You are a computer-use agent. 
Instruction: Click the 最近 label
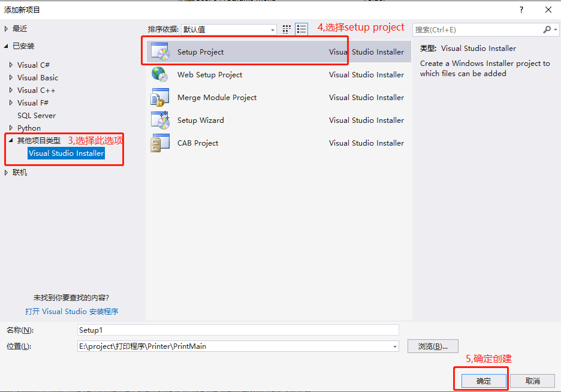click(20, 29)
